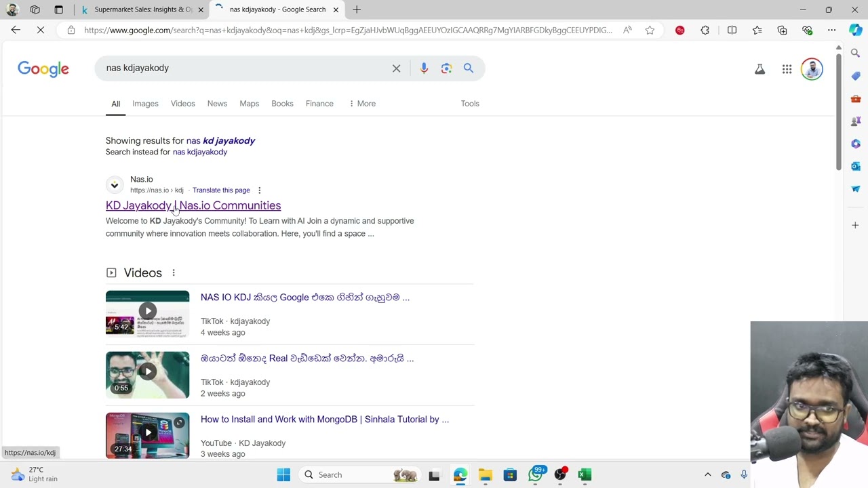Screen dimensions: 868x488
Task: Expand the Nas.io site favicon chevron
Action: pos(115,184)
